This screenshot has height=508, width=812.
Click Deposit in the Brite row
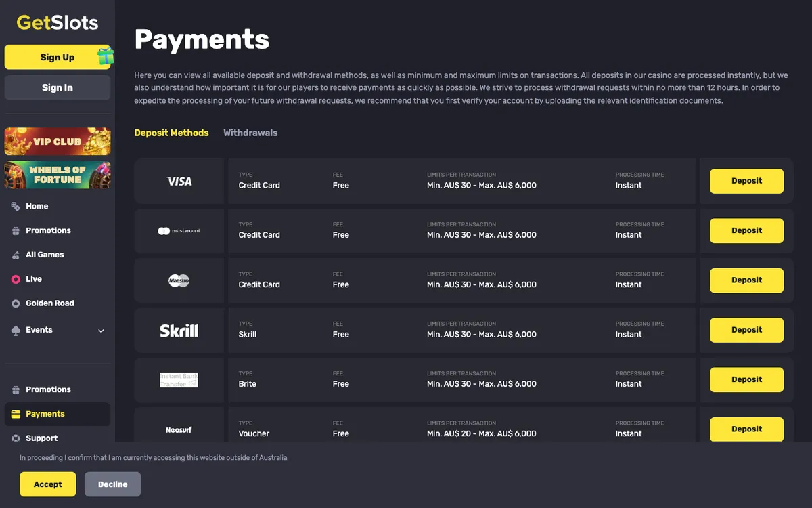coord(746,379)
